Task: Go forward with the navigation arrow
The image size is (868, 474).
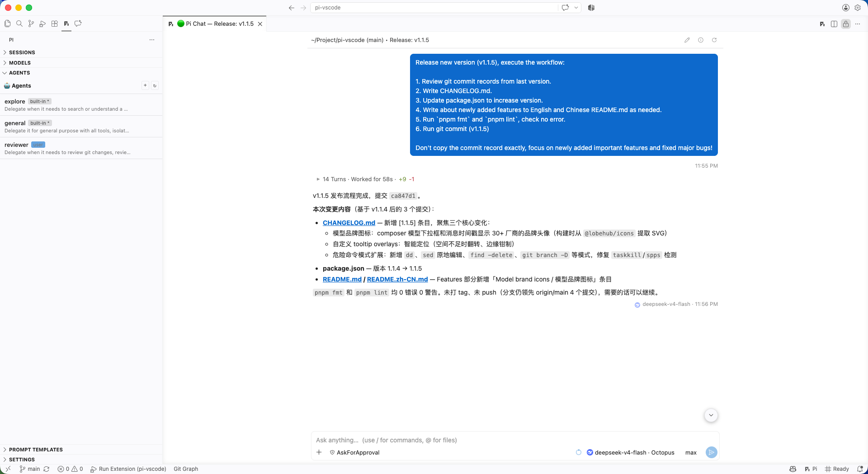Action: click(303, 8)
